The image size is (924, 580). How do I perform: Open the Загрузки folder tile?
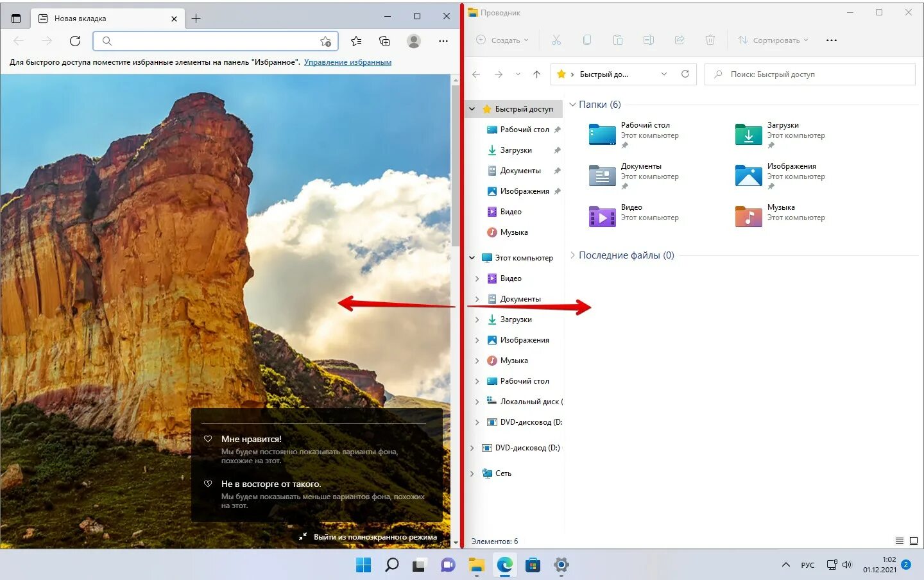point(780,135)
